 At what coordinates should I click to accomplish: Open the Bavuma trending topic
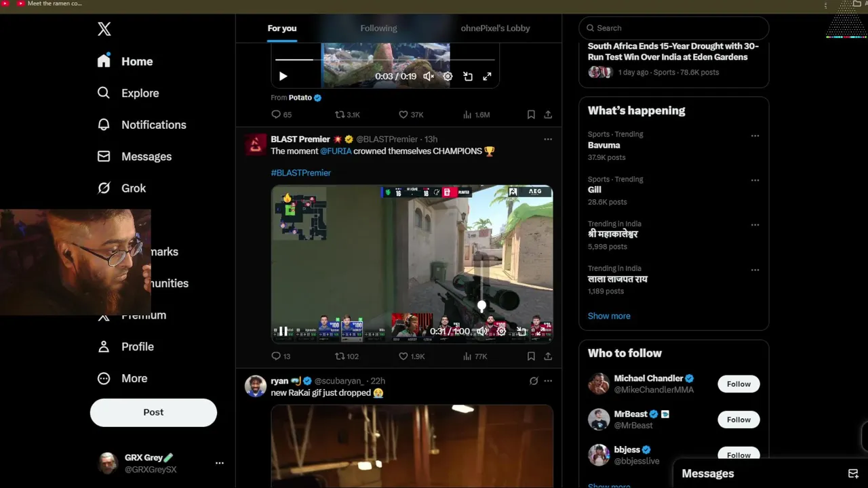(x=604, y=145)
